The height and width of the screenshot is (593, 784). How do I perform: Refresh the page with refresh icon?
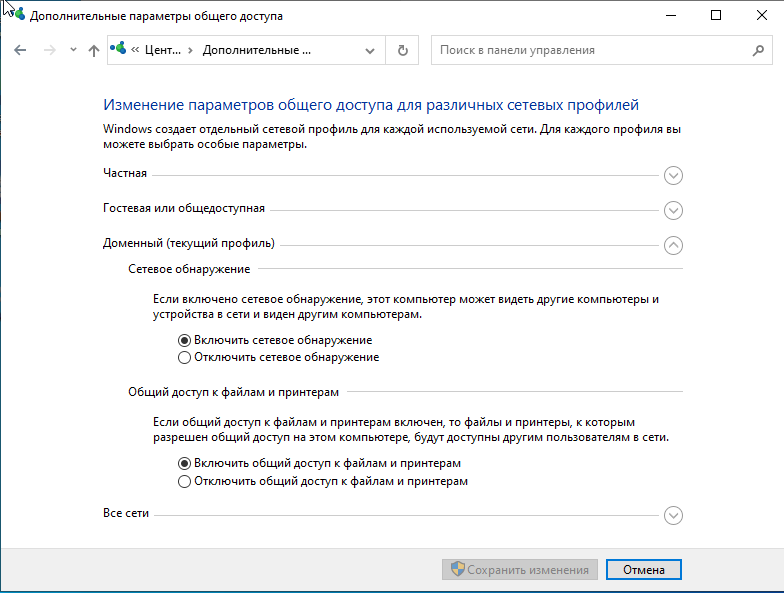coord(402,50)
